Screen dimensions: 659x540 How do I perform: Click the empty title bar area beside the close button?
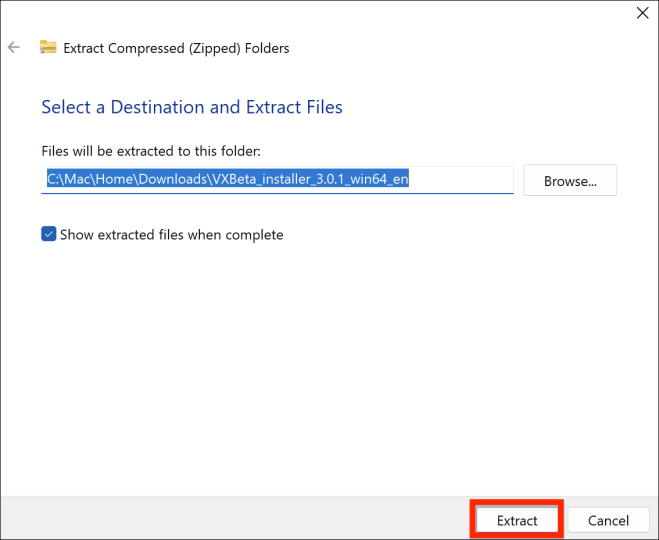pyautogui.click(x=400, y=14)
